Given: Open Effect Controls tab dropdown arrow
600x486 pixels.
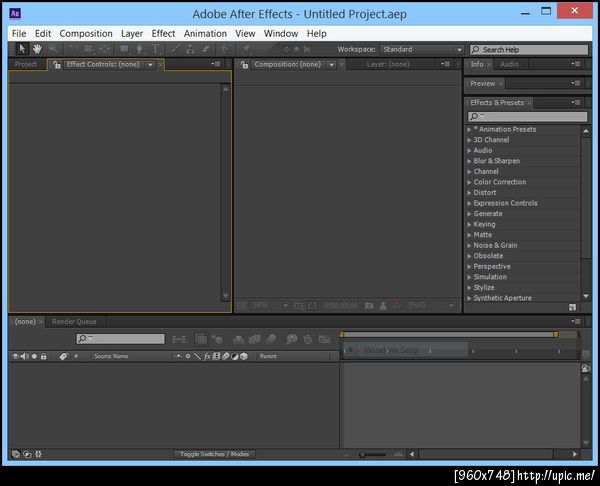Looking at the screenshot, I should pos(150,65).
